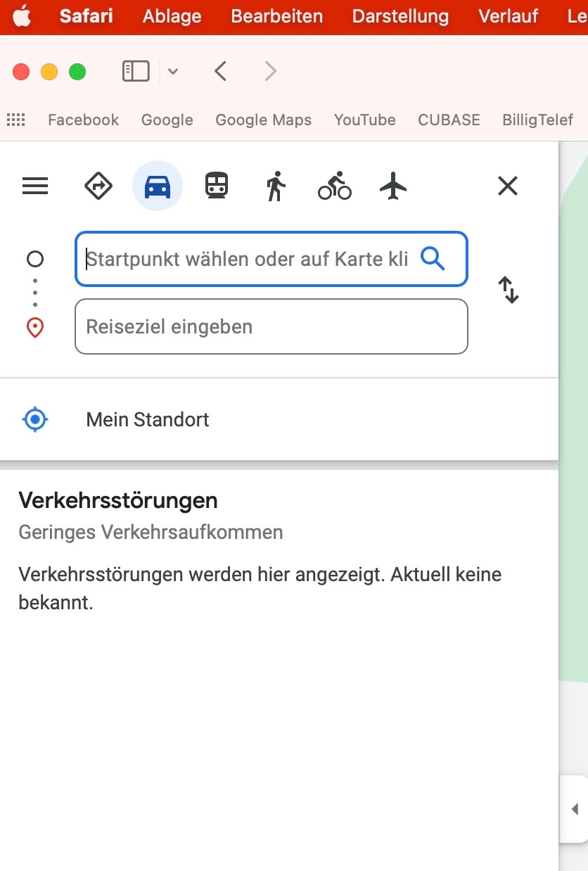Show the favorites grid icon
The image size is (588, 871).
point(15,120)
